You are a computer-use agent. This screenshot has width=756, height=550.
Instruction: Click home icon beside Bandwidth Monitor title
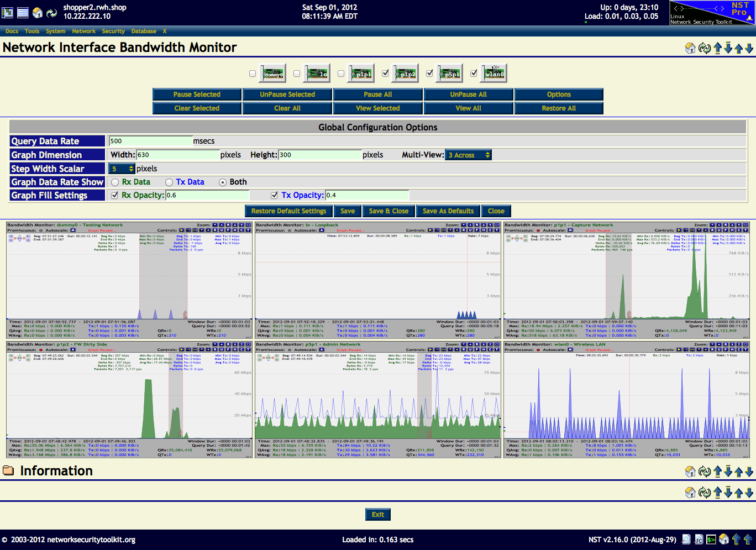(x=690, y=48)
